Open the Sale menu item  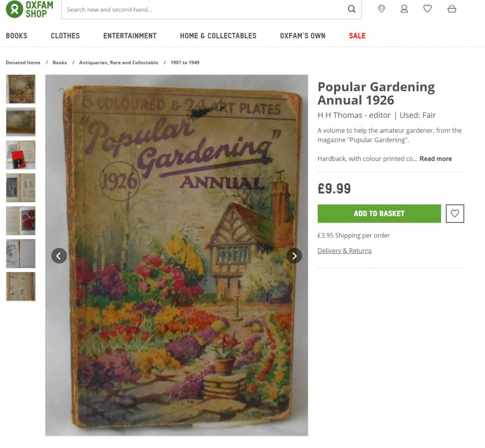pyautogui.click(x=357, y=36)
